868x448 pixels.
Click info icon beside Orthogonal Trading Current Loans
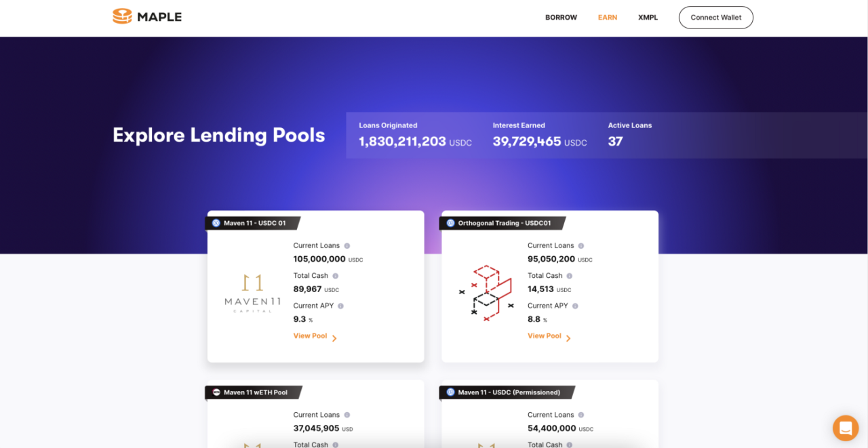(581, 246)
